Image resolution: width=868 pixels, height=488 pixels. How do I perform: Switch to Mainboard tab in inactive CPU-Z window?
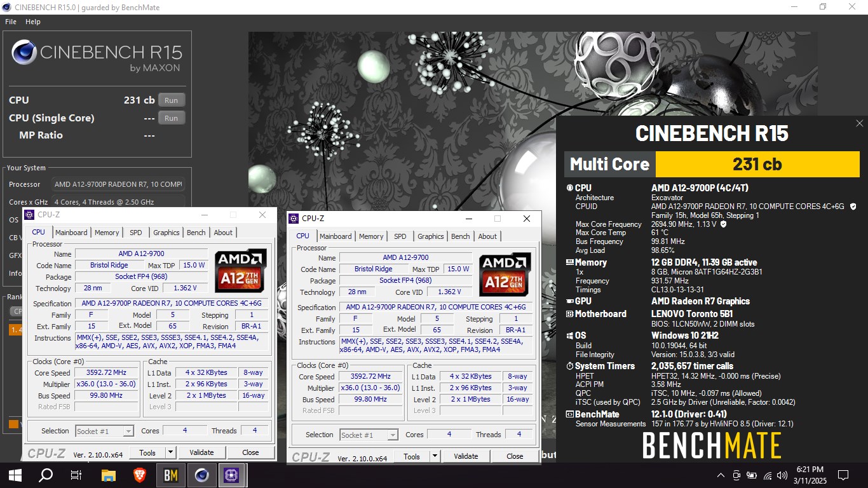coord(71,233)
